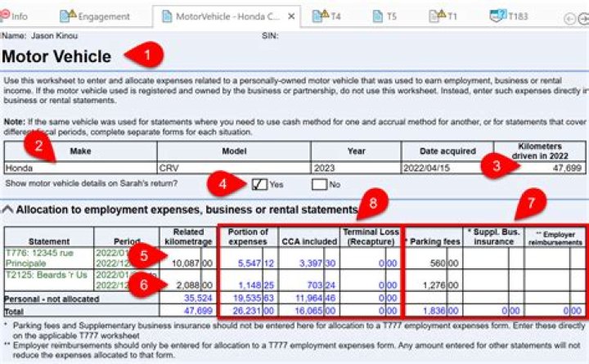The width and height of the screenshot is (589, 364).
Task: Click the MotorVehicle document icon
Action: click(168, 16)
